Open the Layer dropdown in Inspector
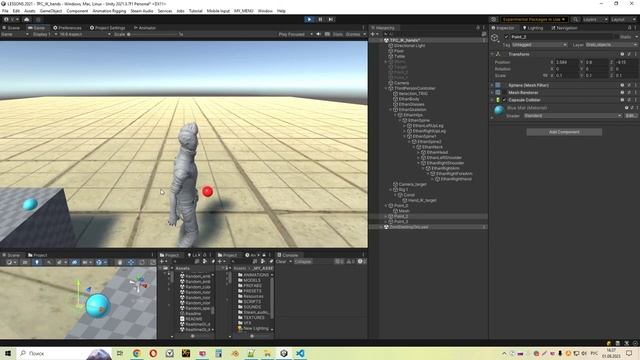The height and width of the screenshot is (360, 640). 611,44
